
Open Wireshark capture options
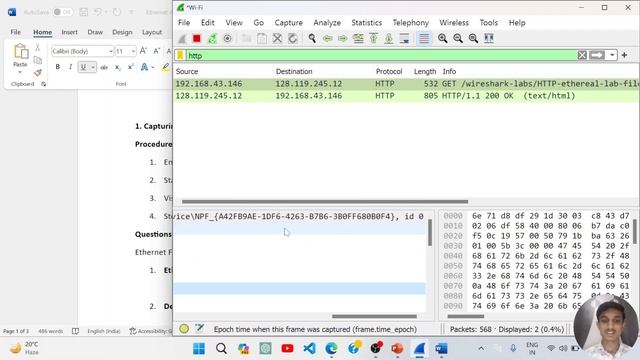pyautogui.click(x=227, y=38)
